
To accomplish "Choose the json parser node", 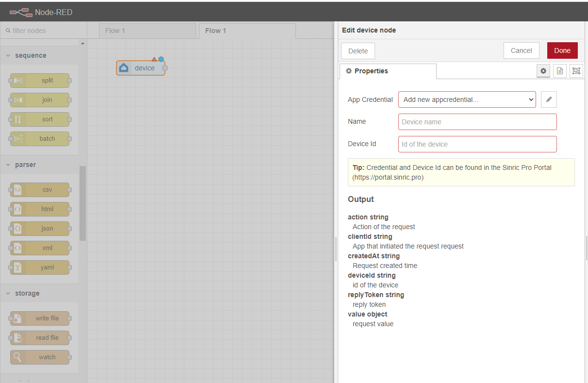I will [40, 229].
